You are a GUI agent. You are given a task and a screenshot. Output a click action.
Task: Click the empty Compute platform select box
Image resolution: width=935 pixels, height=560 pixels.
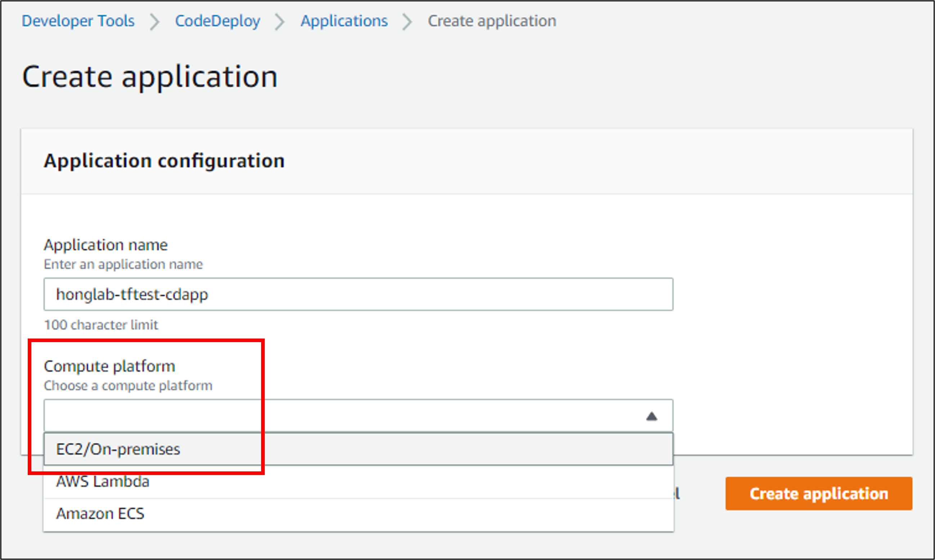(x=340, y=416)
